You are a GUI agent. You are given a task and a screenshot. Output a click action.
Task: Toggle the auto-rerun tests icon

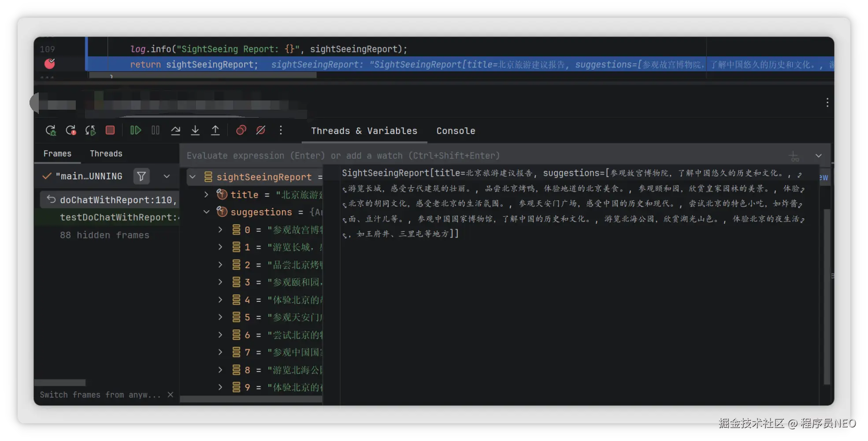[x=90, y=130]
